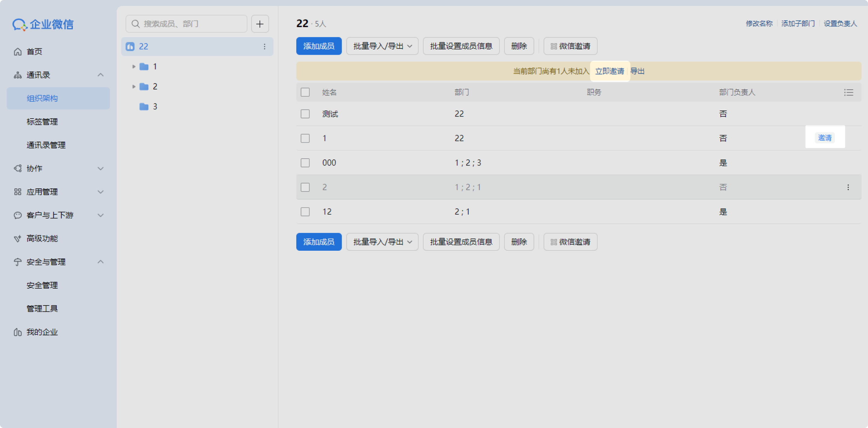Go to 高级功能 menu item

coord(42,238)
